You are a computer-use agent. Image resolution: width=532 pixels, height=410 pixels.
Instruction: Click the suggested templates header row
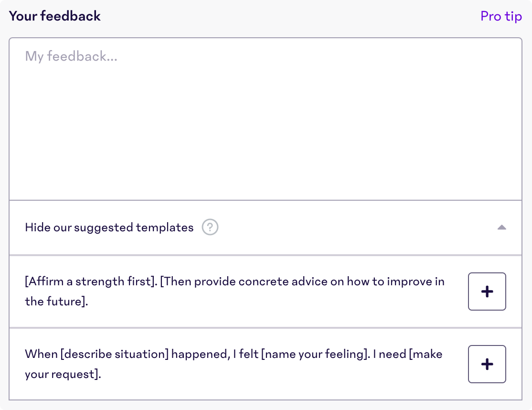click(266, 227)
